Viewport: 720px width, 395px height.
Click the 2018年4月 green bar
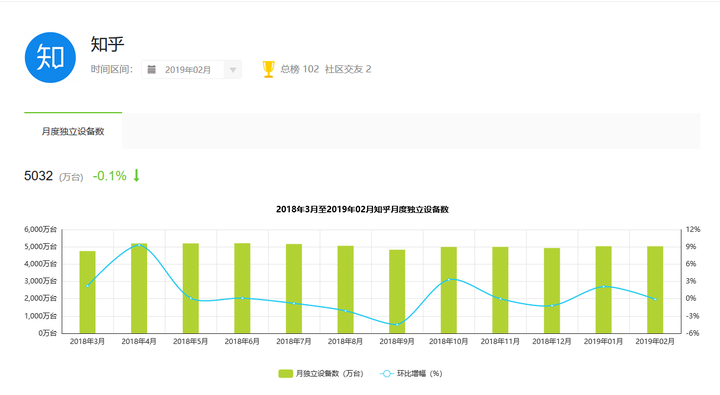139,288
